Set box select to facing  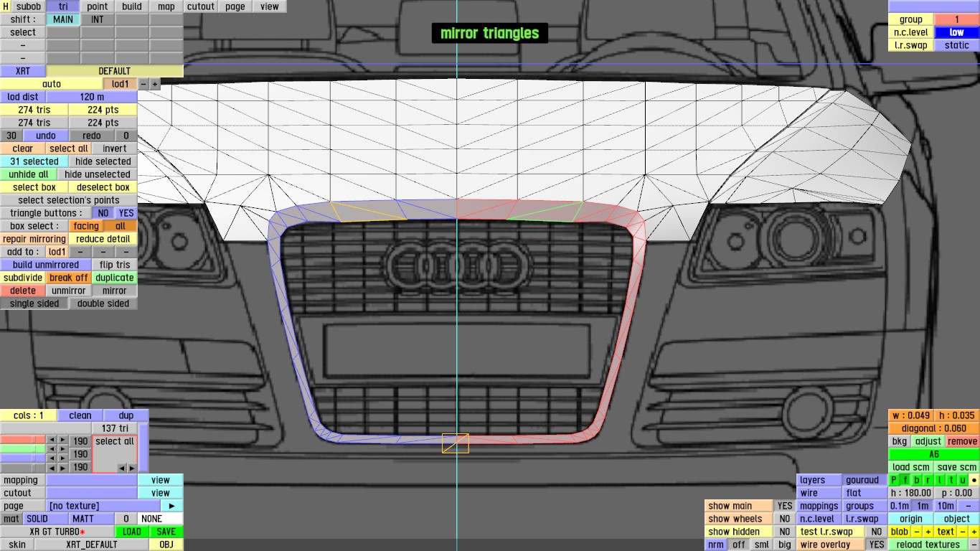click(x=86, y=226)
